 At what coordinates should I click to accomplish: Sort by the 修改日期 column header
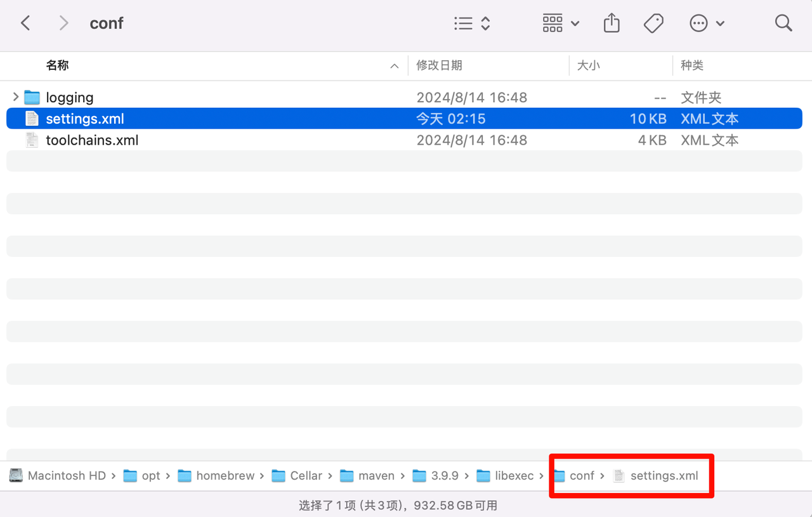[x=439, y=65]
